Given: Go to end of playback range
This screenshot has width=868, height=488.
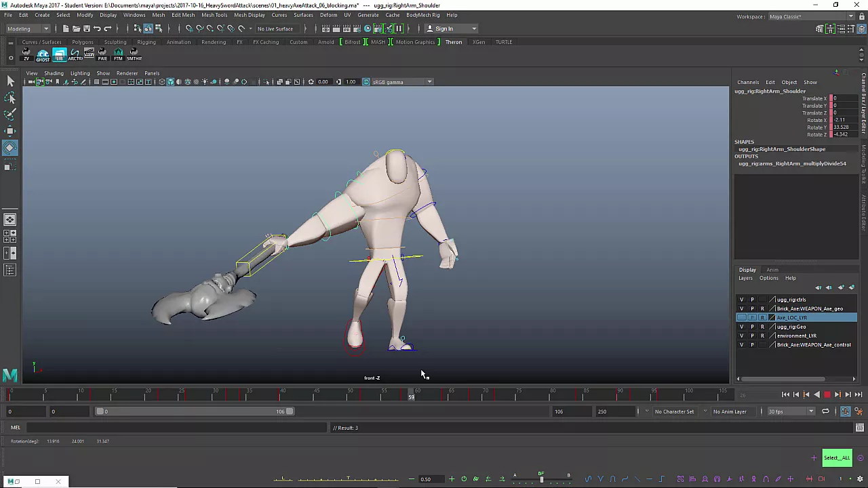Looking at the screenshot, I should [858, 394].
